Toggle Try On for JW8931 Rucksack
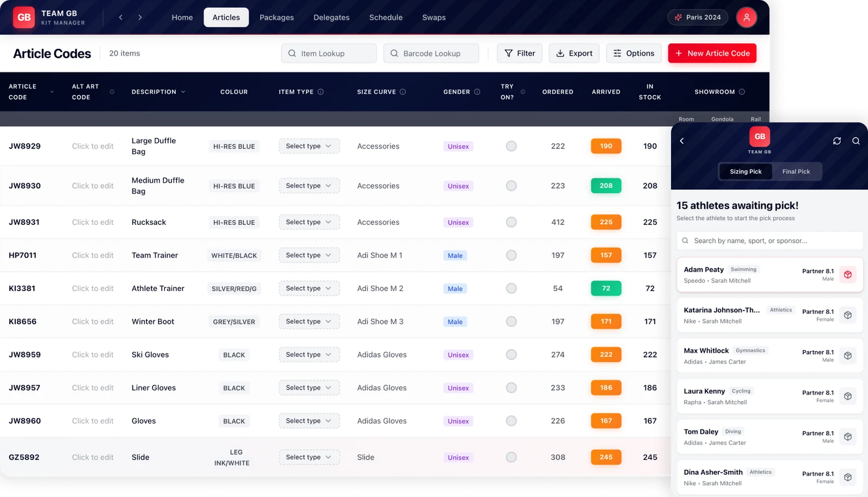Screen dimensions: 868x497 [x=511, y=222]
